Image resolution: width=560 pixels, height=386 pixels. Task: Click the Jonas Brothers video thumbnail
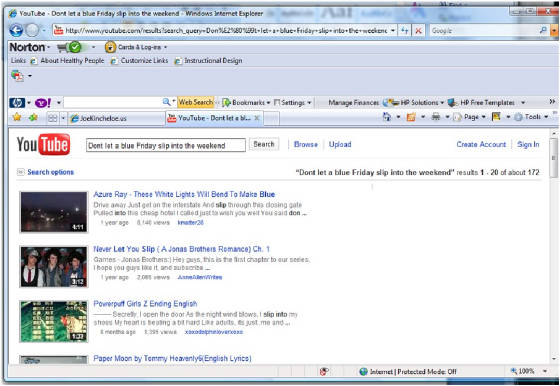(x=54, y=267)
